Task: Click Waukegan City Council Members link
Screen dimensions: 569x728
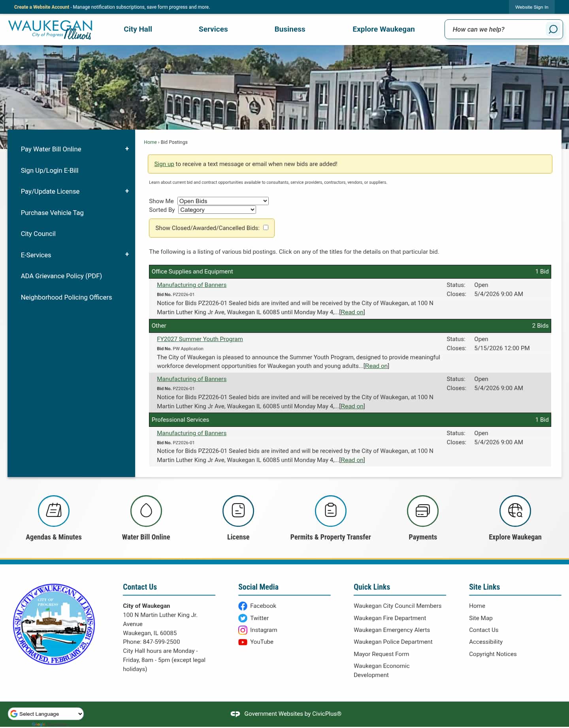Action: [398, 606]
